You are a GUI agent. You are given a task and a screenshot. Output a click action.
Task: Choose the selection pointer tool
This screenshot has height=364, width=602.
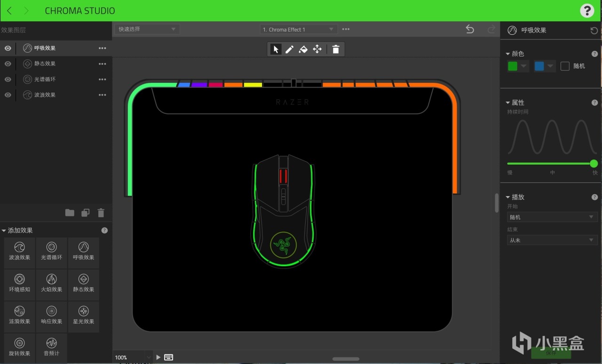[276, 49]
